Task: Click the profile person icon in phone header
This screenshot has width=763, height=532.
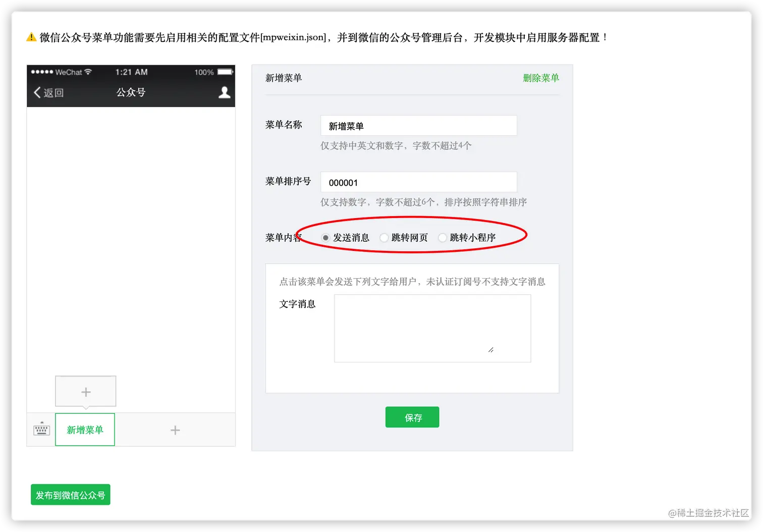Action: (x=225, y=92)
